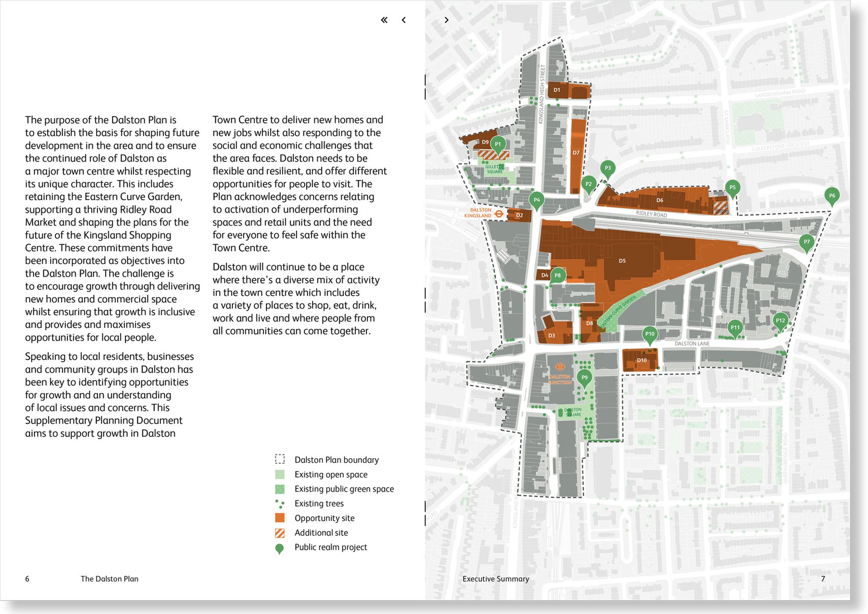Click opportunity site D10 on Dalston Lane
The height and width of the screenshot is (614, 868).
click(641, 361)
